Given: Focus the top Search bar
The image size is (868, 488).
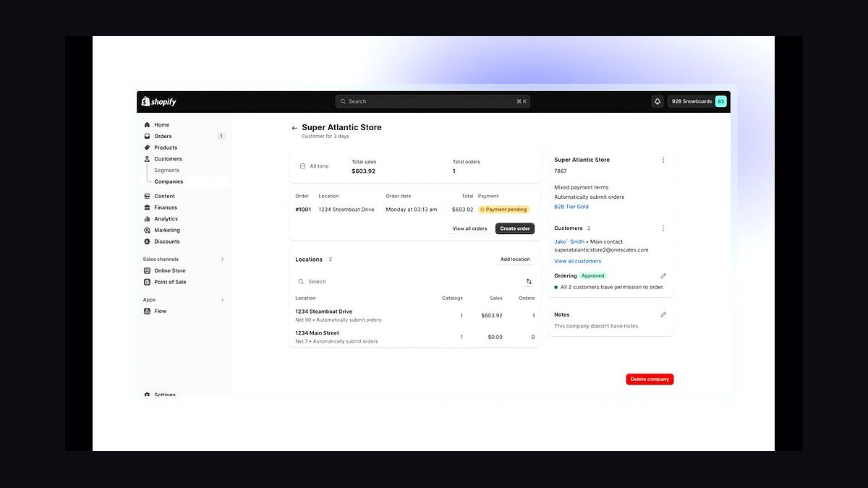Looking at the screenshot, I should tap(433, 102).
